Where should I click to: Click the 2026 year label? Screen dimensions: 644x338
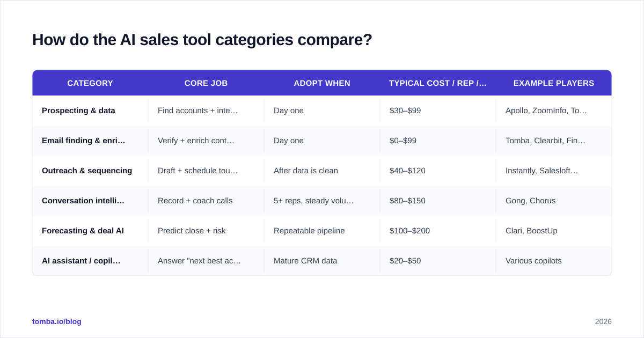pos(603,321)
